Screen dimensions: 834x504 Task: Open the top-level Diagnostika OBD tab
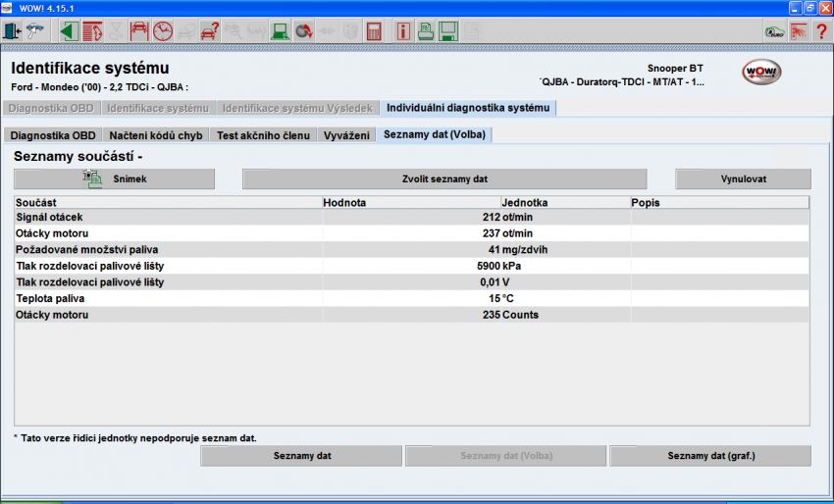click(51, 108)
